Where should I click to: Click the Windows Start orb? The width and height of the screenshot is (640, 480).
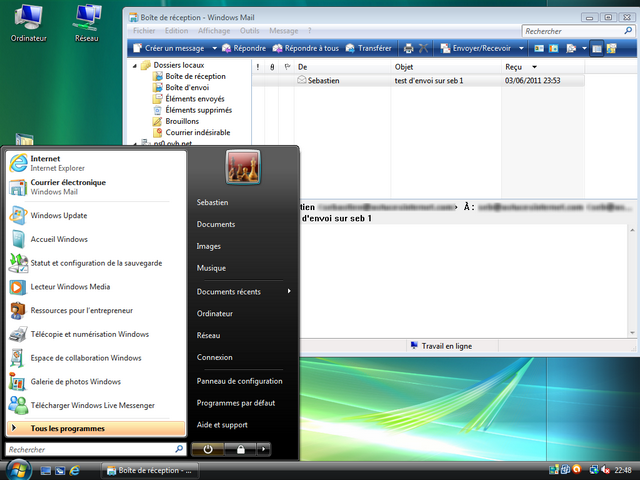coord(18,469)
